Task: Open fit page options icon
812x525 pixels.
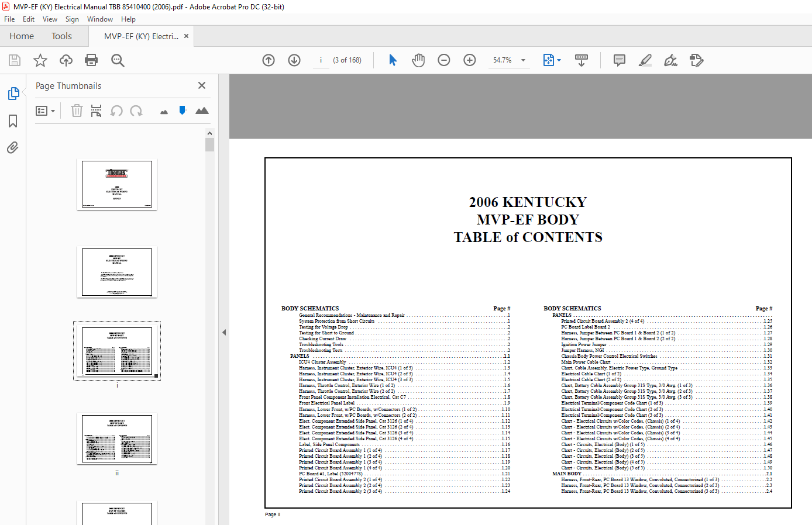Action: [552, 60]
